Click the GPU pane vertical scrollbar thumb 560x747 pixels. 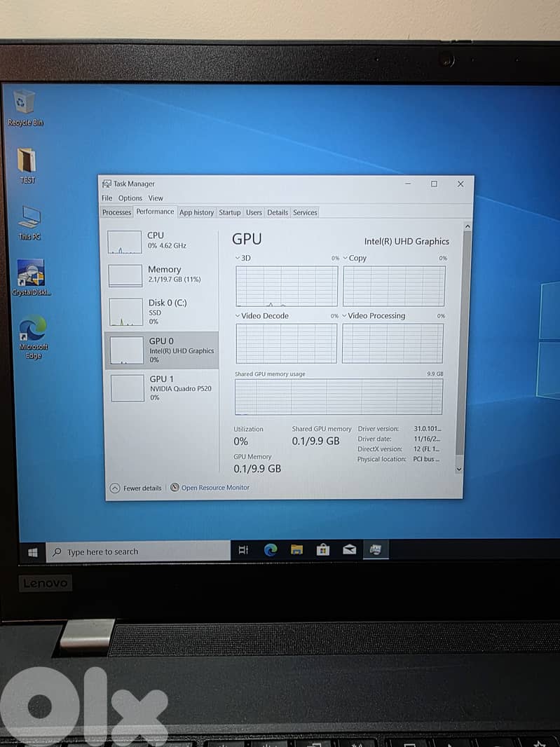click(x=463, y=342)
